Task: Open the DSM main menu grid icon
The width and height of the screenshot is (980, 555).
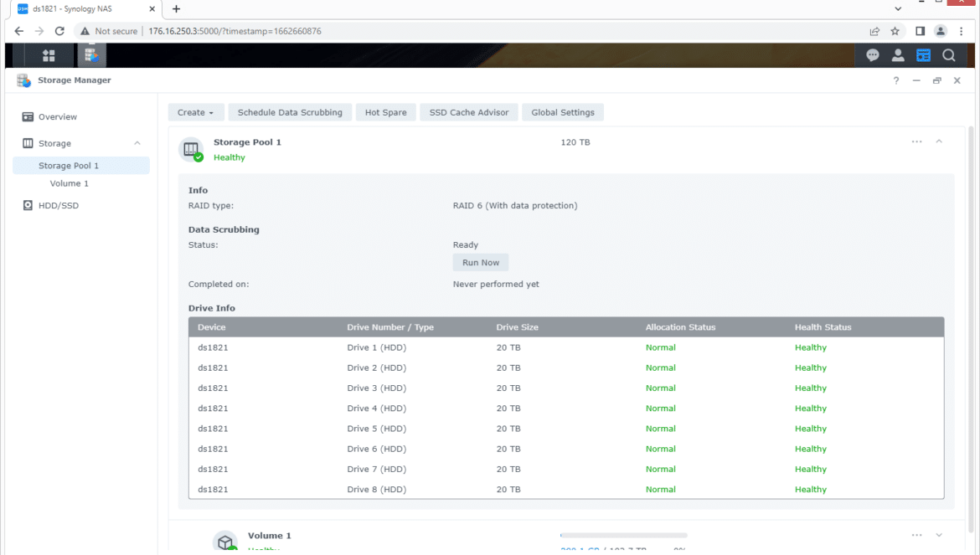Action: coord(48,55)
